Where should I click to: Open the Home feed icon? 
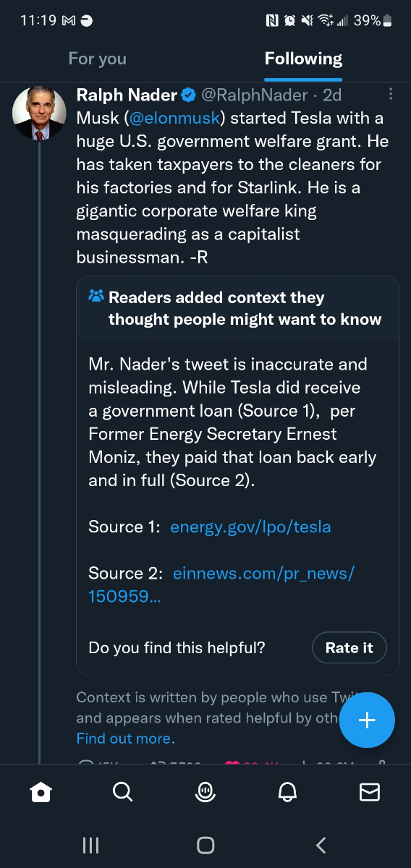coord(41,793)
